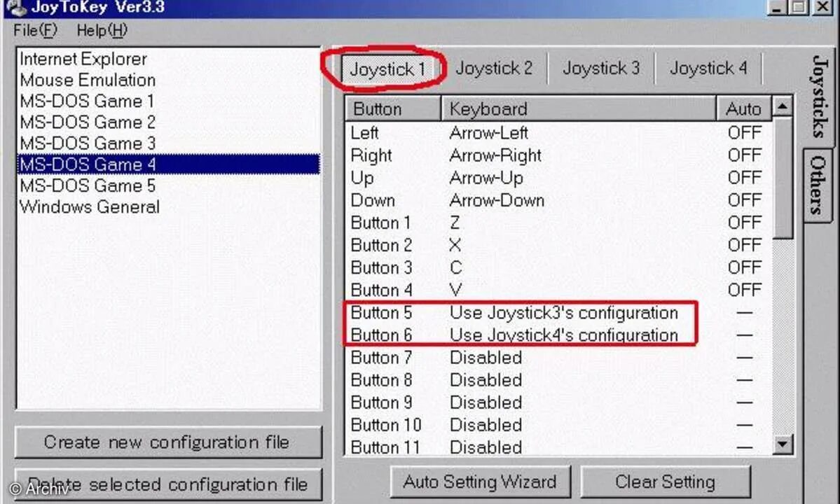Click scrollbar up arrow in button list
The image size is (840, 504).
tap(783, 107)
